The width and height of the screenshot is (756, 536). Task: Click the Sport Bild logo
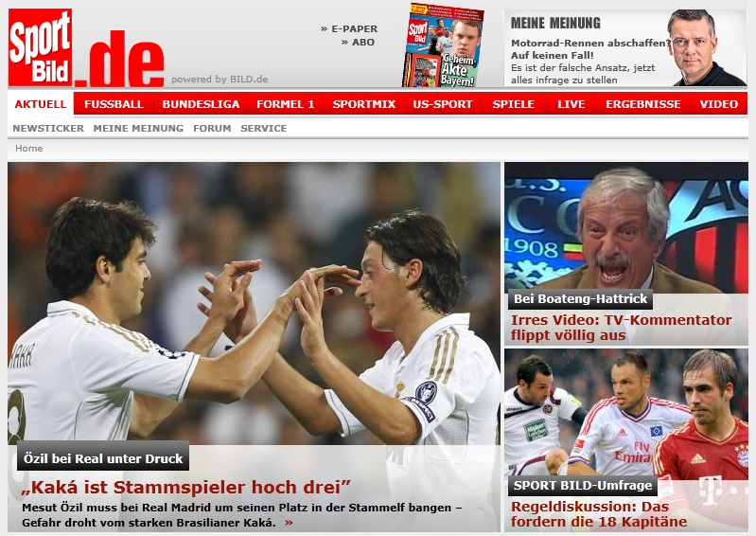(x=86, y=47)
